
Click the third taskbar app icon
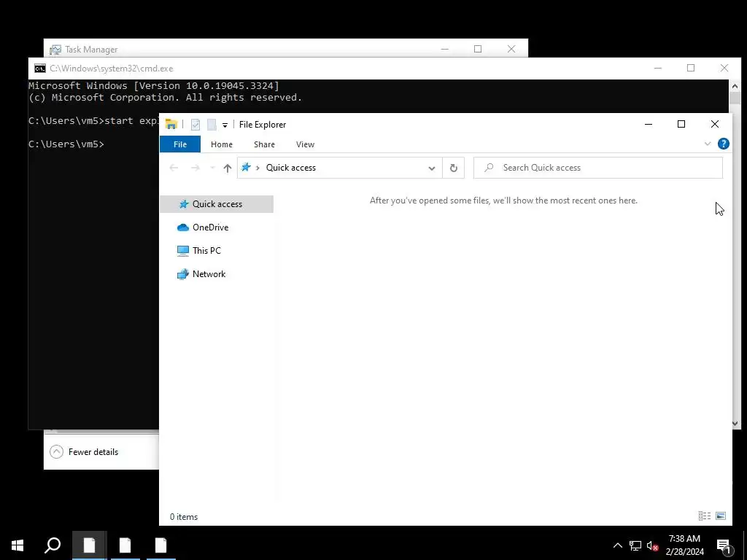161,545
